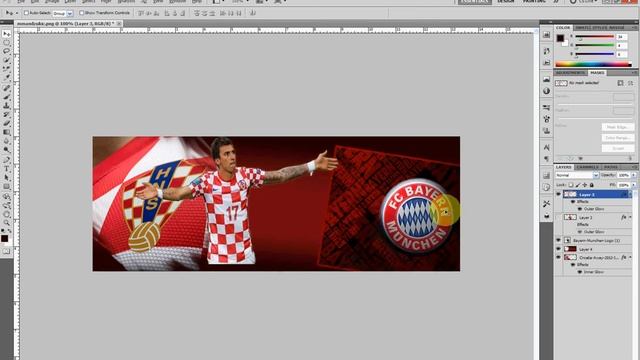
Task: Click the Lock position icon in Layers
Action: point(584,185)
